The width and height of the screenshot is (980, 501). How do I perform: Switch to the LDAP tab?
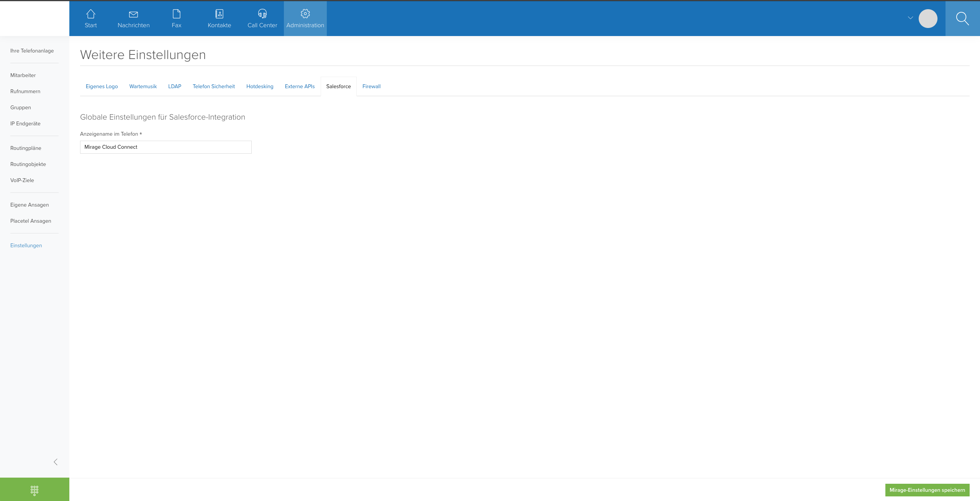tap(175, 86)
